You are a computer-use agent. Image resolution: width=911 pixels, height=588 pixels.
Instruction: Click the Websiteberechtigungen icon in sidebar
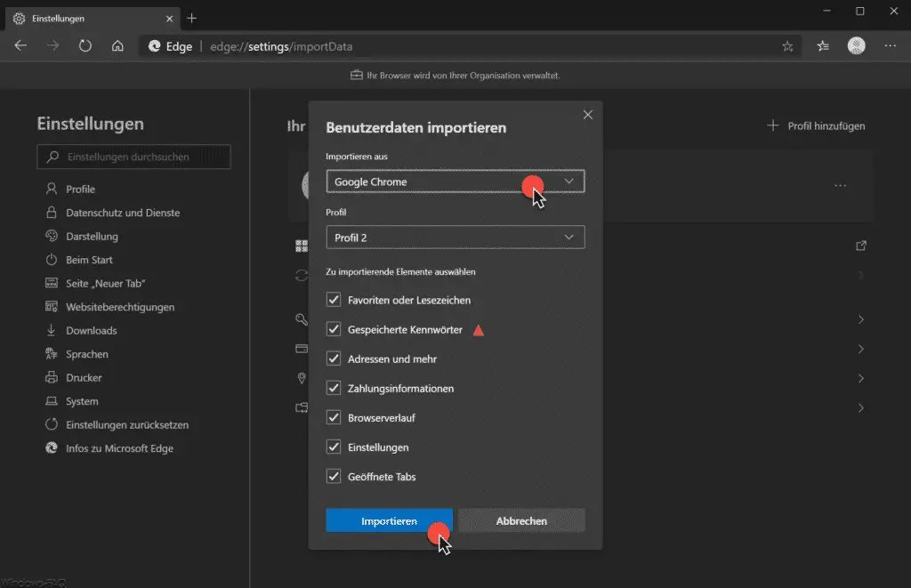click(52, 307)
